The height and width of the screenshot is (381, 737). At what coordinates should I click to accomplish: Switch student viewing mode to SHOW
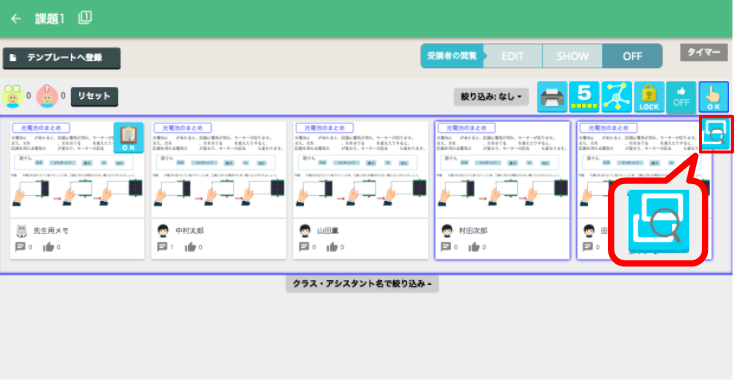[572, 56]
